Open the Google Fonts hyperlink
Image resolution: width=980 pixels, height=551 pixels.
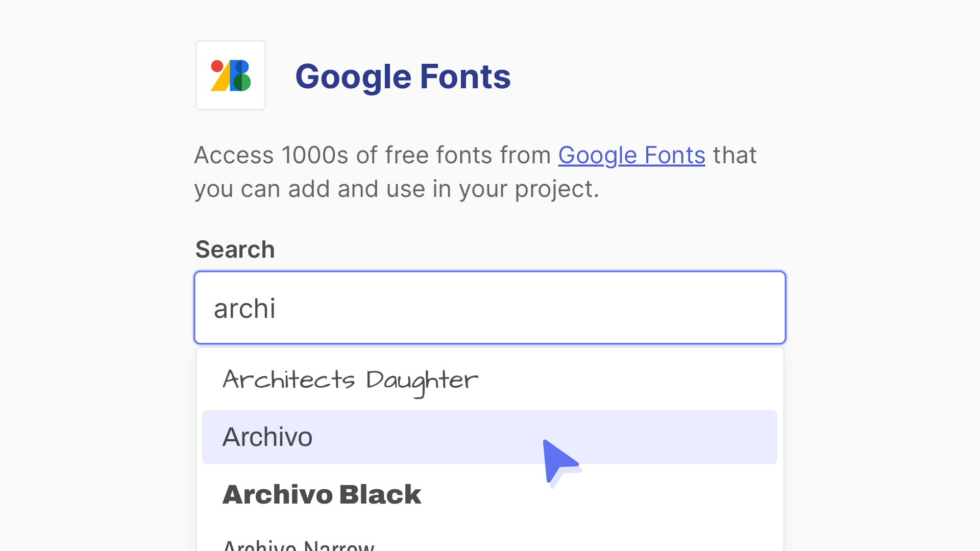click(631, 155)
